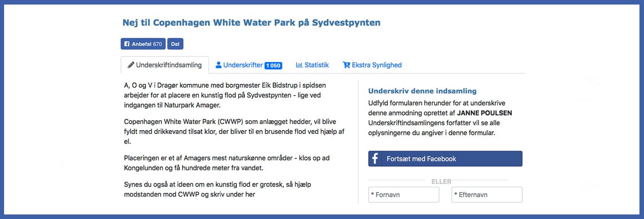Go to the Ekstra Synlighed tab
This screenshot has width=644, height=219.
tap(372, 65)
